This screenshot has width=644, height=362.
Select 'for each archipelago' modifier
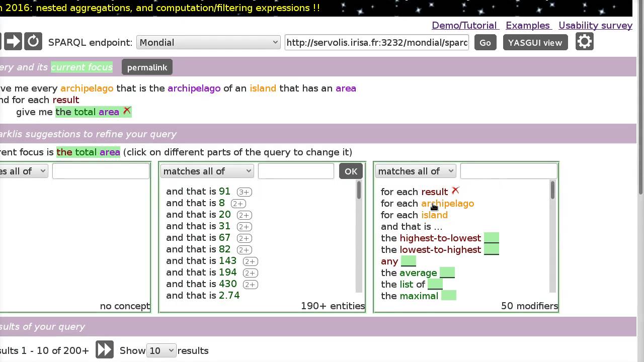pos(427,203)
